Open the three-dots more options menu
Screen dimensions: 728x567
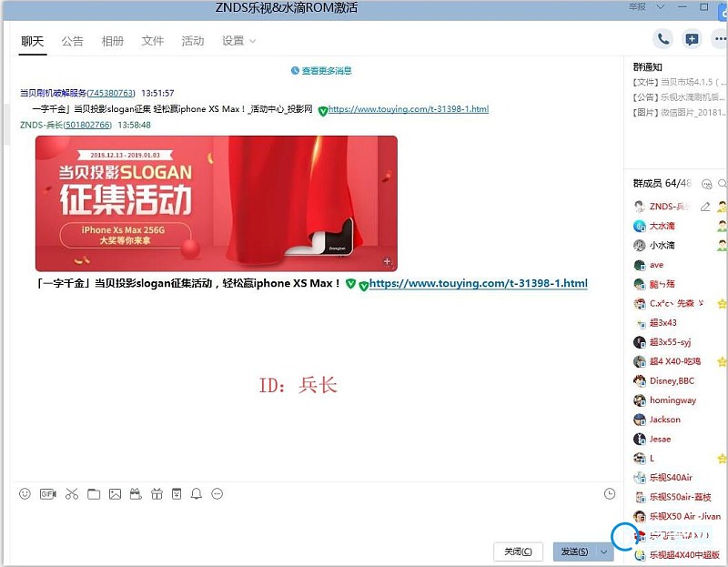pos(720,39)
